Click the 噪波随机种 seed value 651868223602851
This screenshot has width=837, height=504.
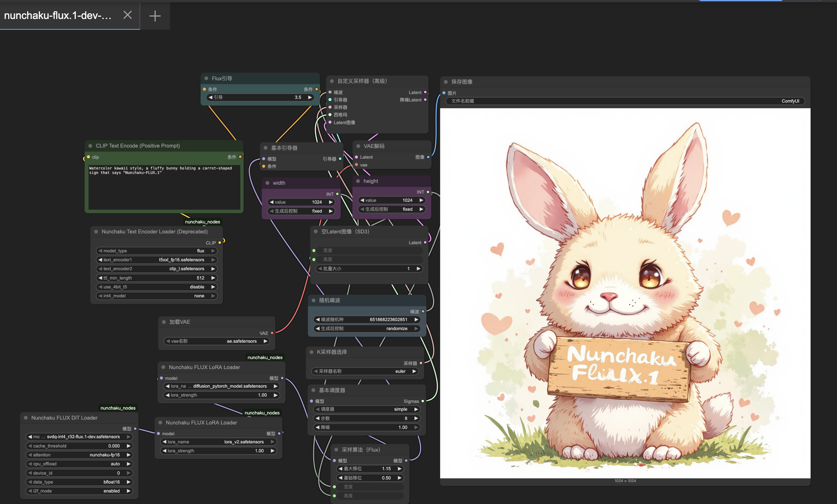388,320
